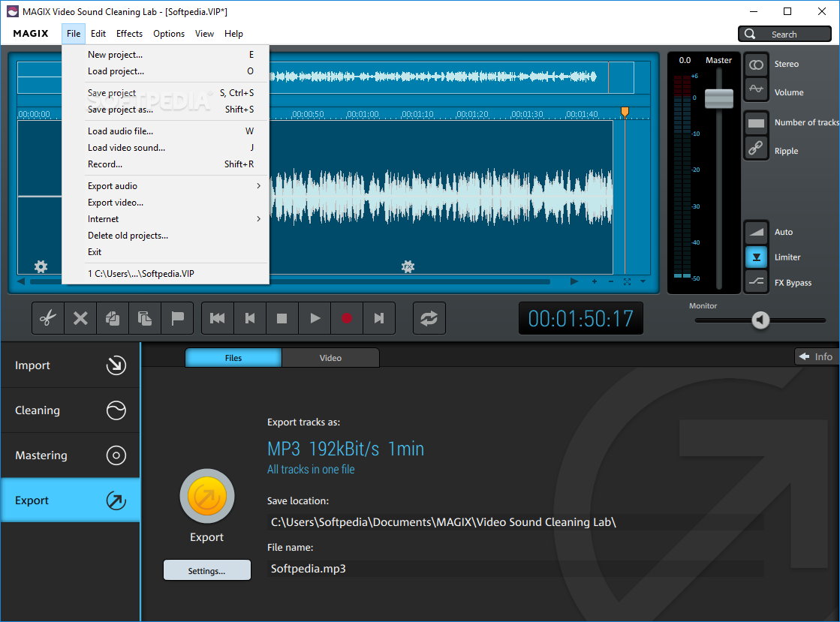This screenshot has height=622, width=840.
Task: Choose Export video... menu item
Action: [x=166, y=203]
